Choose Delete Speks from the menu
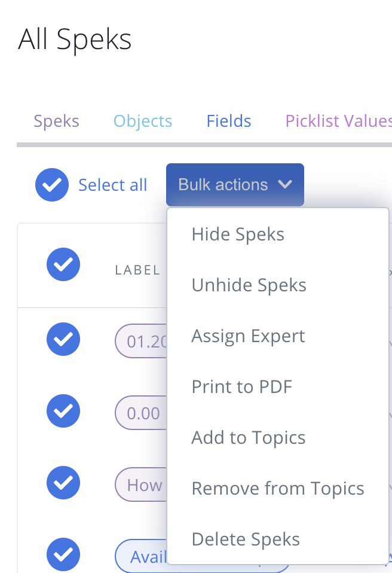 [246, 539]
